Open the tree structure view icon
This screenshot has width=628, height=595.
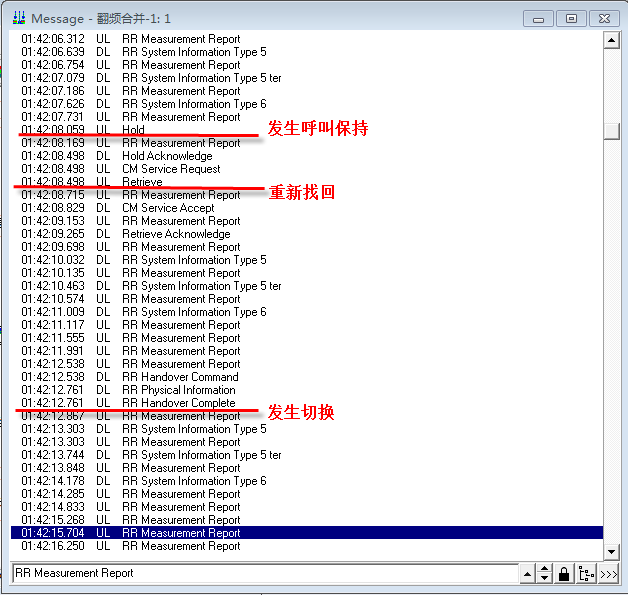click(586, 574)
